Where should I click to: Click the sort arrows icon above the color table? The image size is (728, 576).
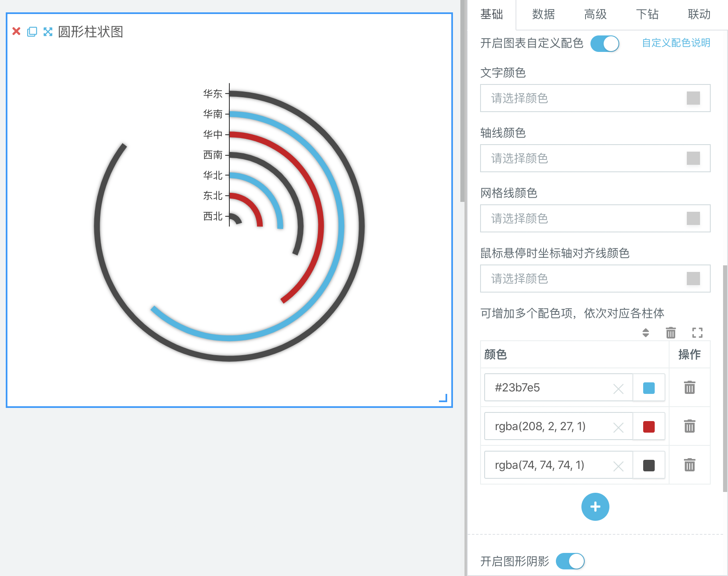coord(646,332)
